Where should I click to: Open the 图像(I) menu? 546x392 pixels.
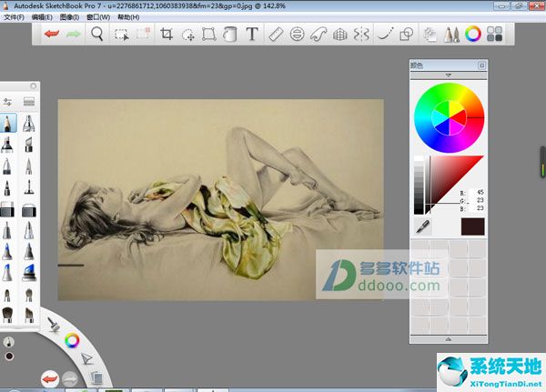click(x=69, y=17)
